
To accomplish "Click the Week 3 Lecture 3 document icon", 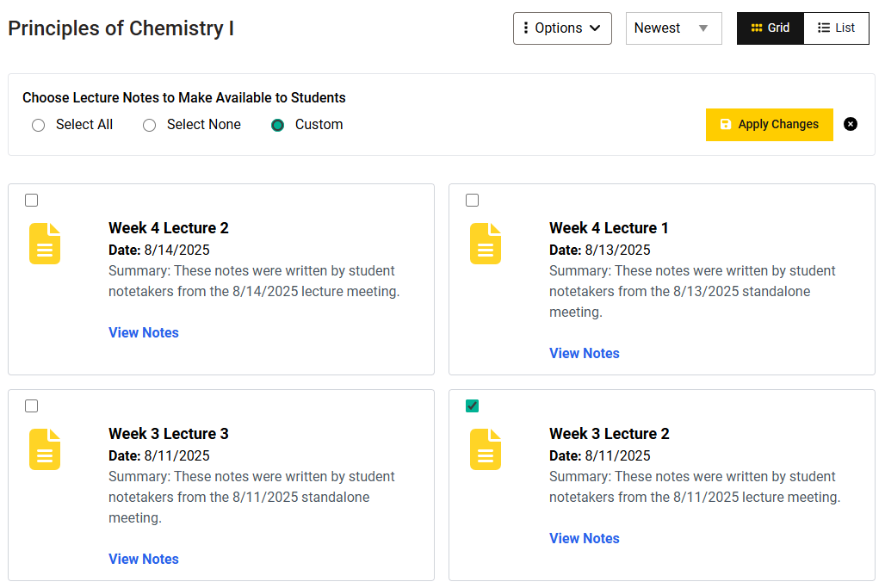I will coord(45,449).
